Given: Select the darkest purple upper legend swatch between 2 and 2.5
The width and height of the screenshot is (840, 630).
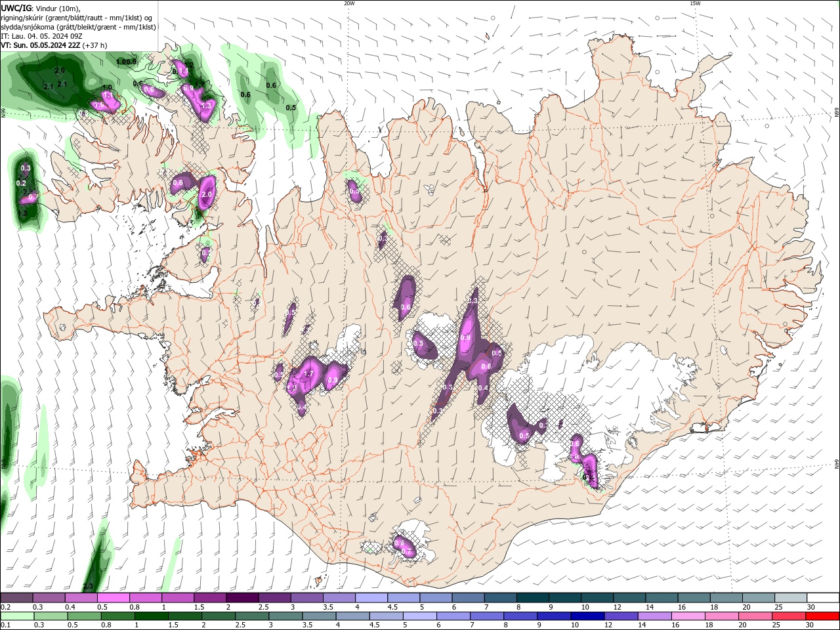Looking at the screenshot, I should point(242,598).
